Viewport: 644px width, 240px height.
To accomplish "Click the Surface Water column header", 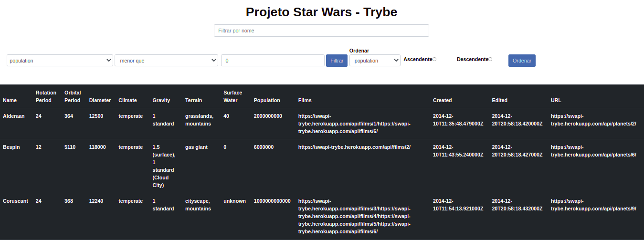I will coord(232,96).
